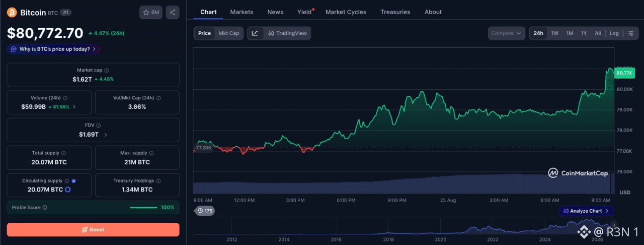Click the Profile Score 100% progress bar
The width and height of the screenshot is (644, 245).
coord(143,208)
